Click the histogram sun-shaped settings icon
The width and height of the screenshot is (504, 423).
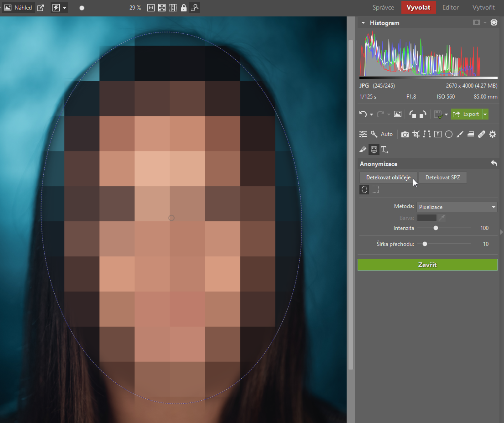(494, 22)
